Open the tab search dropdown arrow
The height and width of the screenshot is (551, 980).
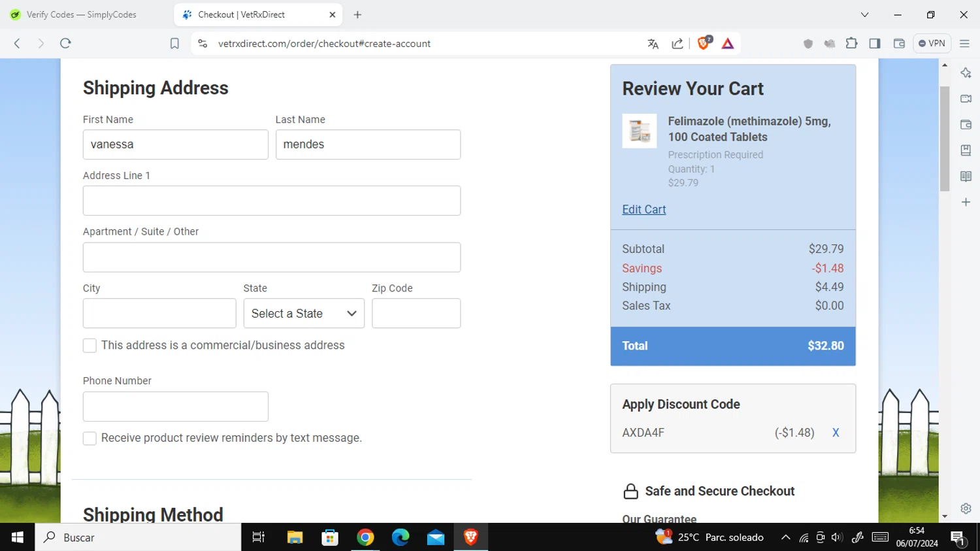[864, 14]
